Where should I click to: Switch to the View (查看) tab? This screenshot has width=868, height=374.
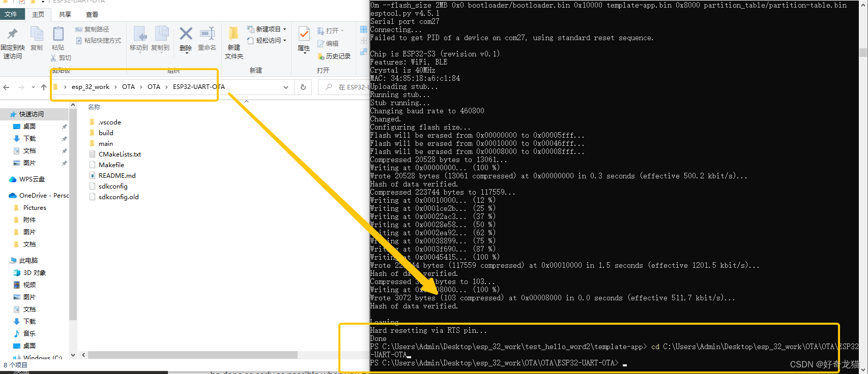(92, 15)
